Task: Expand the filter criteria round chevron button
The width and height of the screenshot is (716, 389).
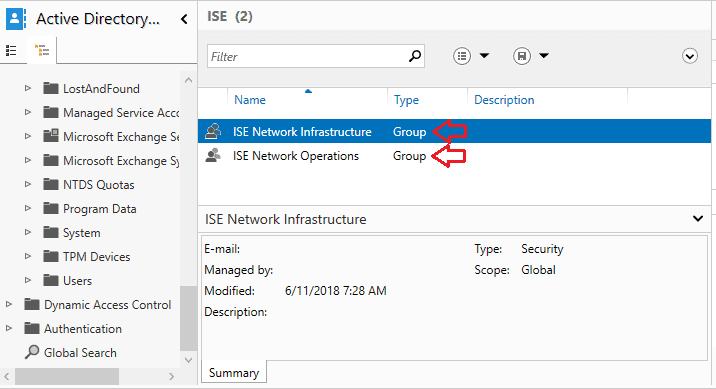Action: tap(690, 56)
